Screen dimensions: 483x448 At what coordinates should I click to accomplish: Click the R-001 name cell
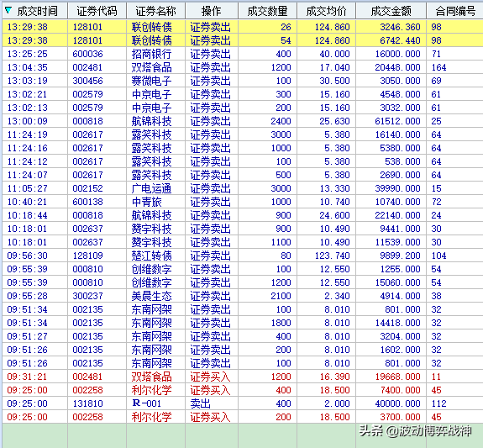pos(147,403)
